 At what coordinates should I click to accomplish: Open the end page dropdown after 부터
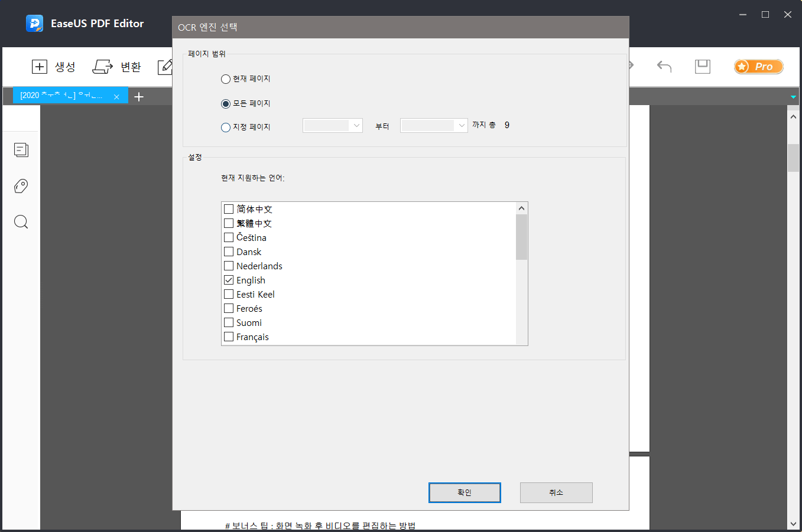click(x=434, y=125)
